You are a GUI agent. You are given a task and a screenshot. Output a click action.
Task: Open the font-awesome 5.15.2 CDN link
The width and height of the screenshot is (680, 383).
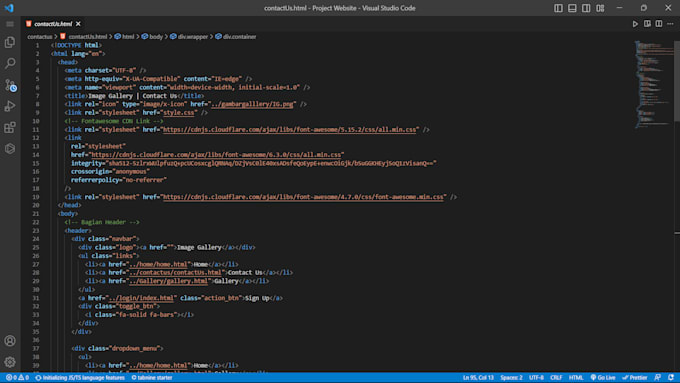290,130
